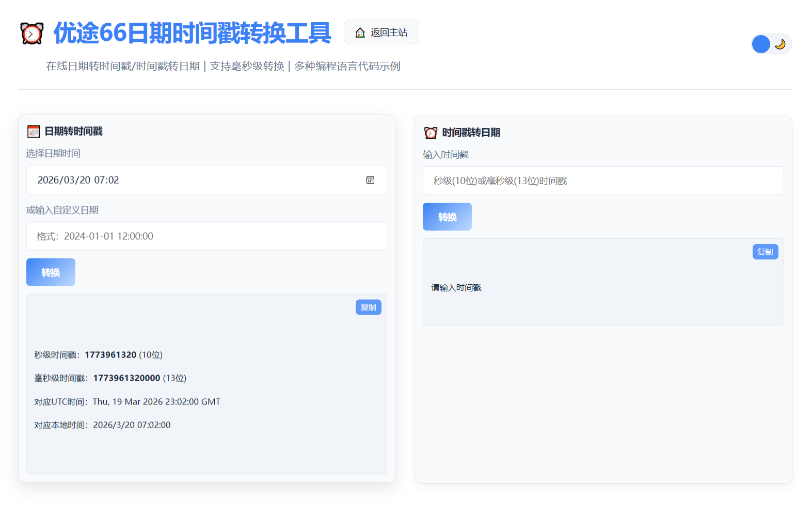Viewport: 812px width, 505px height.
Task: Click the millisecond value 1773961320000
Action: tap(126, 378)
